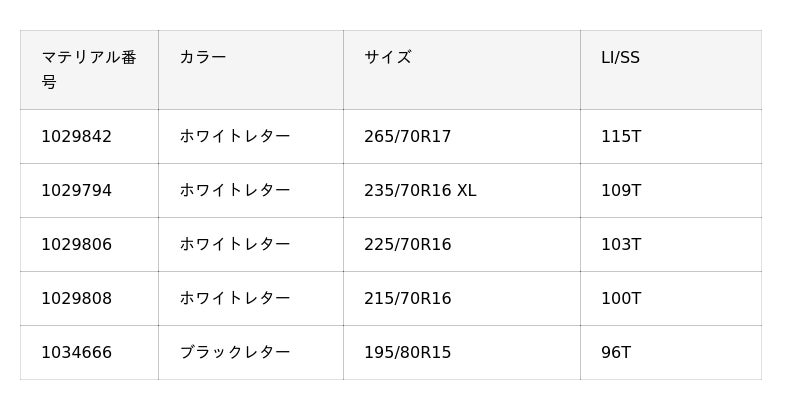Click the 195/80R15 size cell
Screen dimensions: 800x410
[408, 353]
